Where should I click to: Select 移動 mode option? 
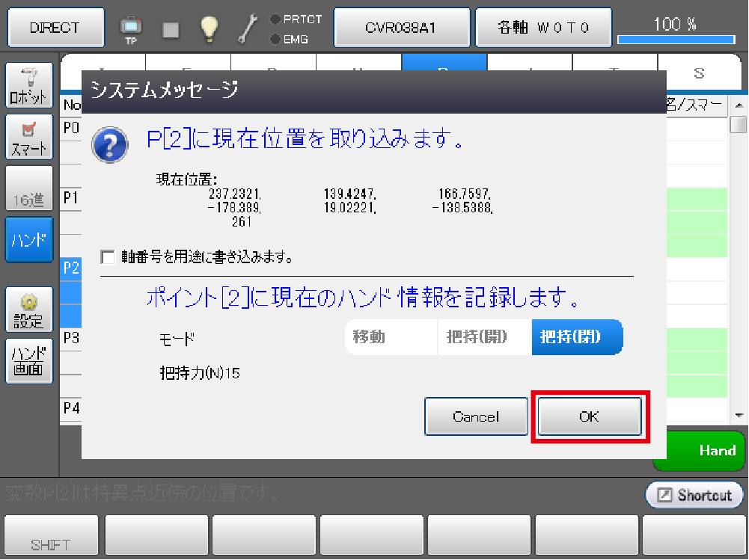391,337
